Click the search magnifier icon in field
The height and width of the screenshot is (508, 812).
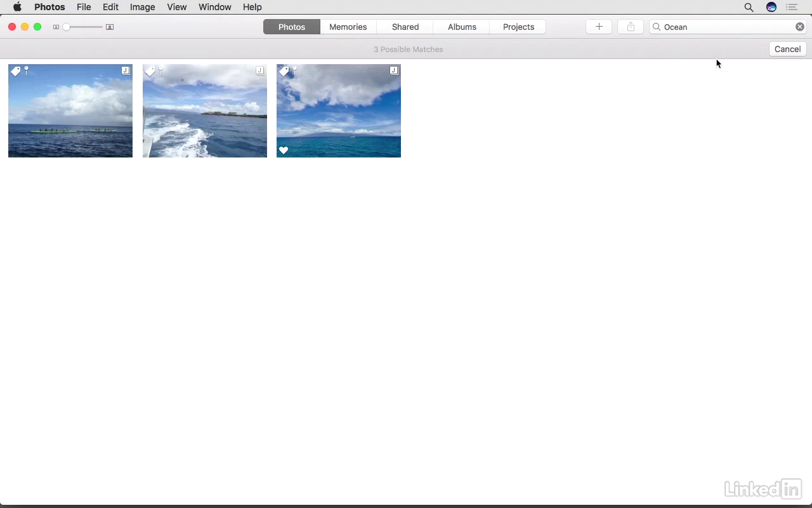[657, 27]
